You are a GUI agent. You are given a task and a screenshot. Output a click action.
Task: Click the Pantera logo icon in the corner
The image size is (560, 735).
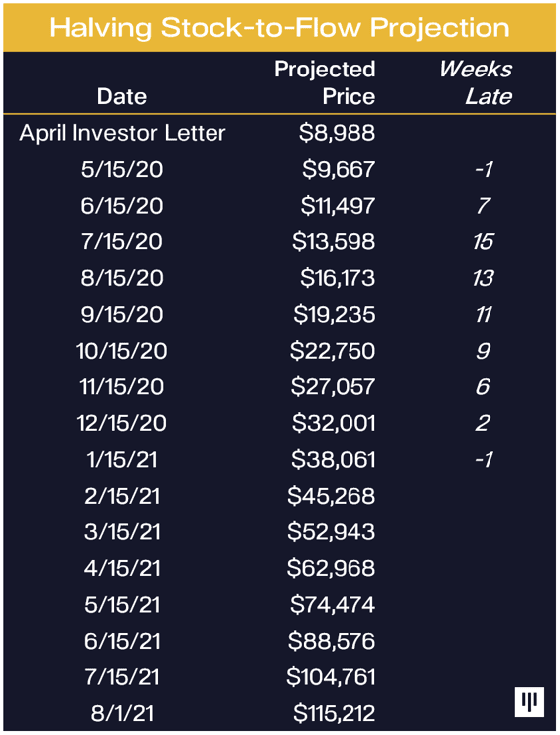pos(529,702)
